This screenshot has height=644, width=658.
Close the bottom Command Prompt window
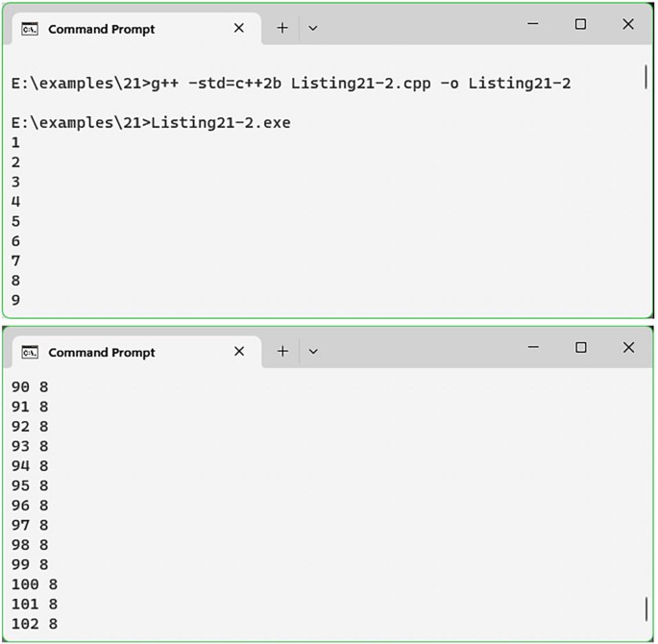[628, 347]
